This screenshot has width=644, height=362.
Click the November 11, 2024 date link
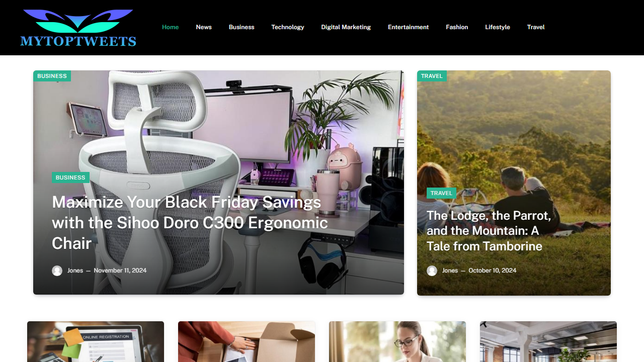point(120,270)
